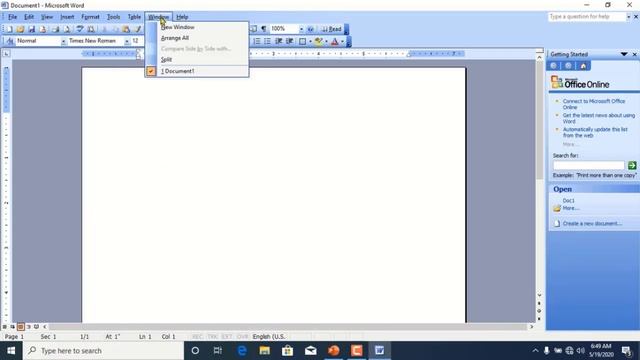The image size is (640, 360).
Task: Click the Highlight color marker icon
Action: coord(318,41)
